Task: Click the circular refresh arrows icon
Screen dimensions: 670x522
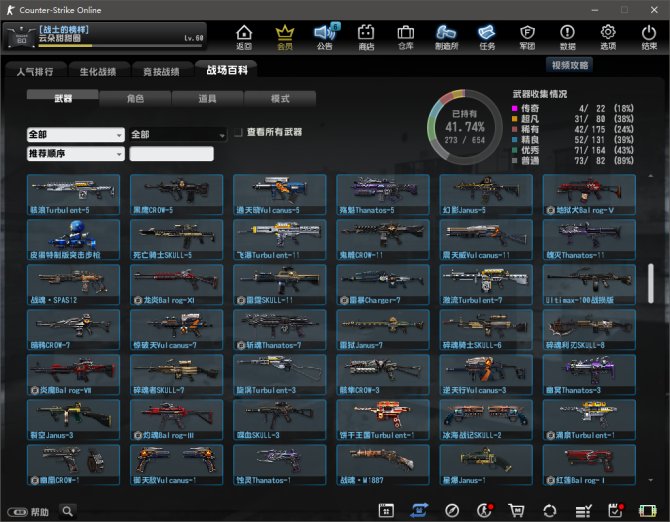Action: [x=550, y=510]
